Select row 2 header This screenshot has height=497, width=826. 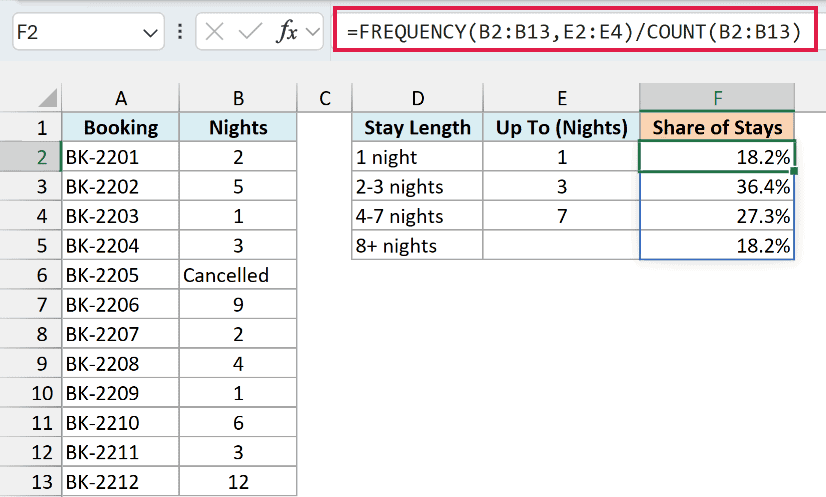pos(31,157)
